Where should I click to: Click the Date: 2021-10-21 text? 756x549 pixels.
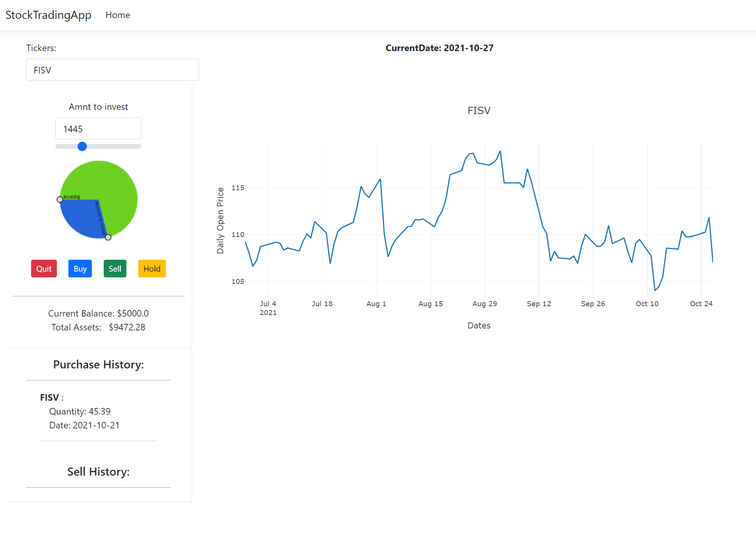85,425
